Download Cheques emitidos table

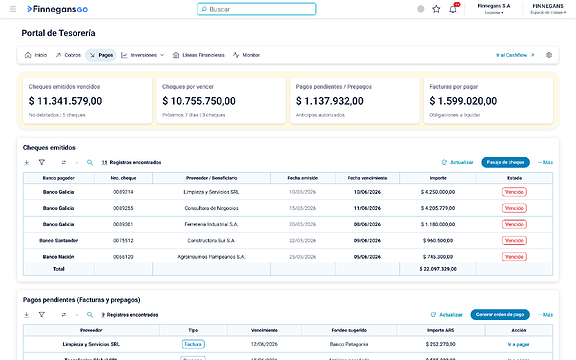tap(26, 162)
